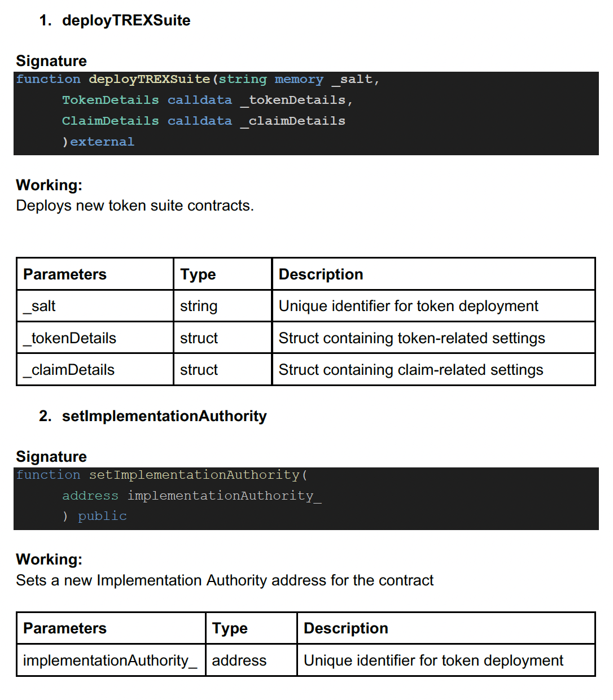613x700 pixels.
Task: Click 'Struct containing token-related settings' cell
Action: coord(411,338)
